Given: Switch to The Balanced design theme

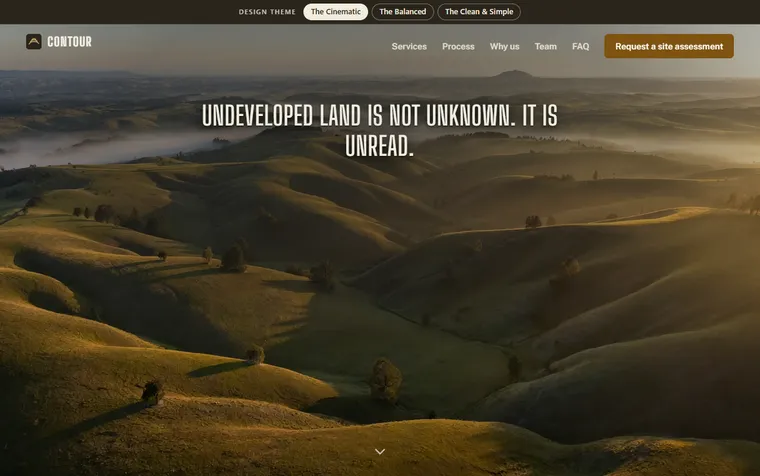Looking at the screenshot, I should (x=402, y=12).
